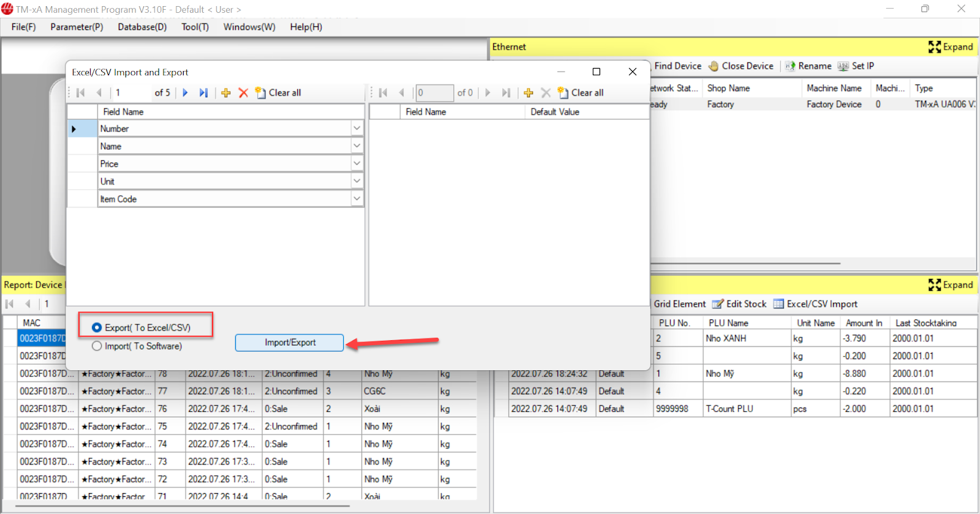Click the Import/Export button
980x514 pixels.
290,343
